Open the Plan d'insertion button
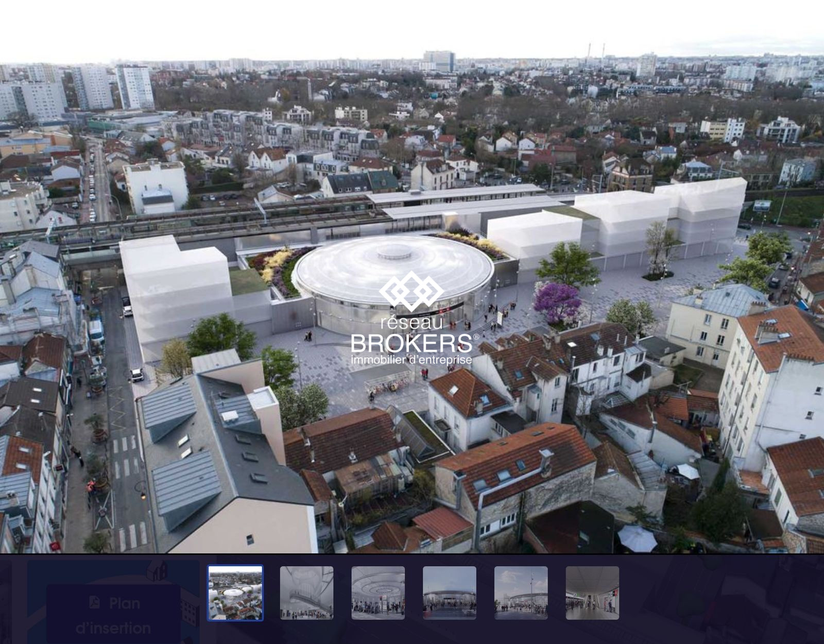 [113, 615]
